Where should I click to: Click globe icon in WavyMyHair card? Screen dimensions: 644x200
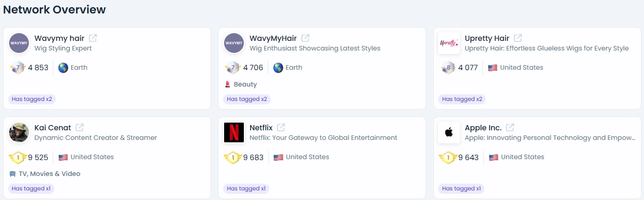point(278,68)
